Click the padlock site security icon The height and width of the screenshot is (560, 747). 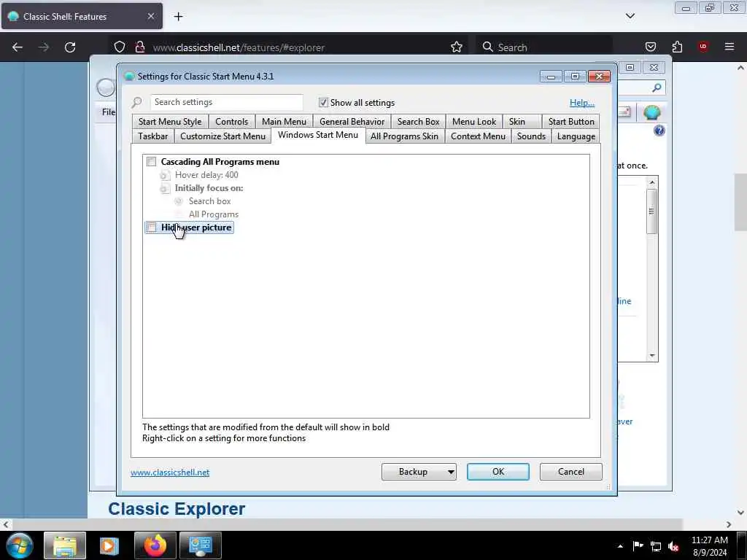[139, 47]
